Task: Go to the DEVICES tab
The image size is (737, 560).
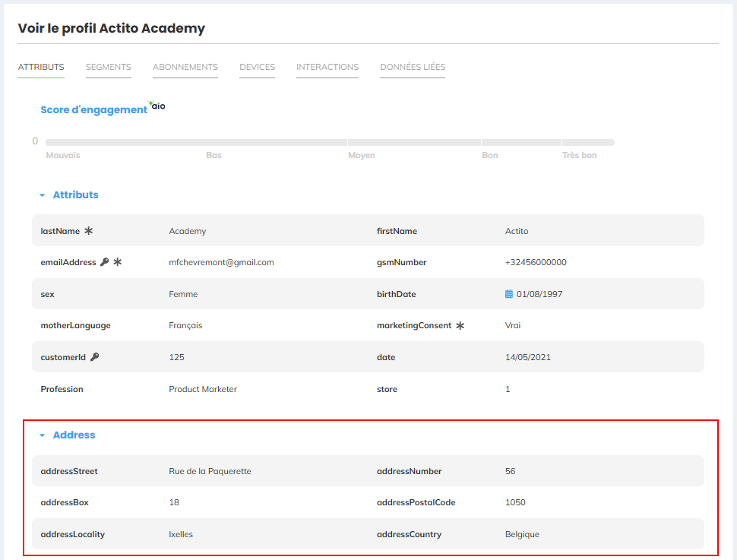Action: (257, 67)
